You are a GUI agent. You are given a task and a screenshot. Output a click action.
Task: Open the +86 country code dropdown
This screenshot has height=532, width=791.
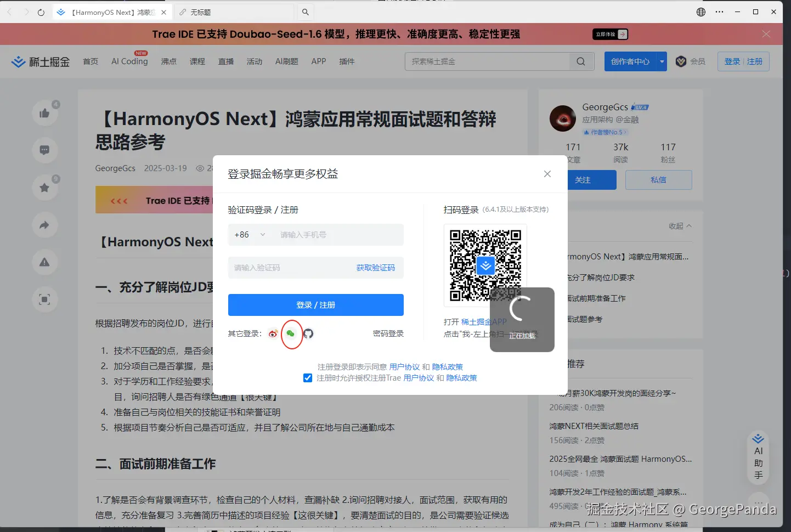coord(263,234)
